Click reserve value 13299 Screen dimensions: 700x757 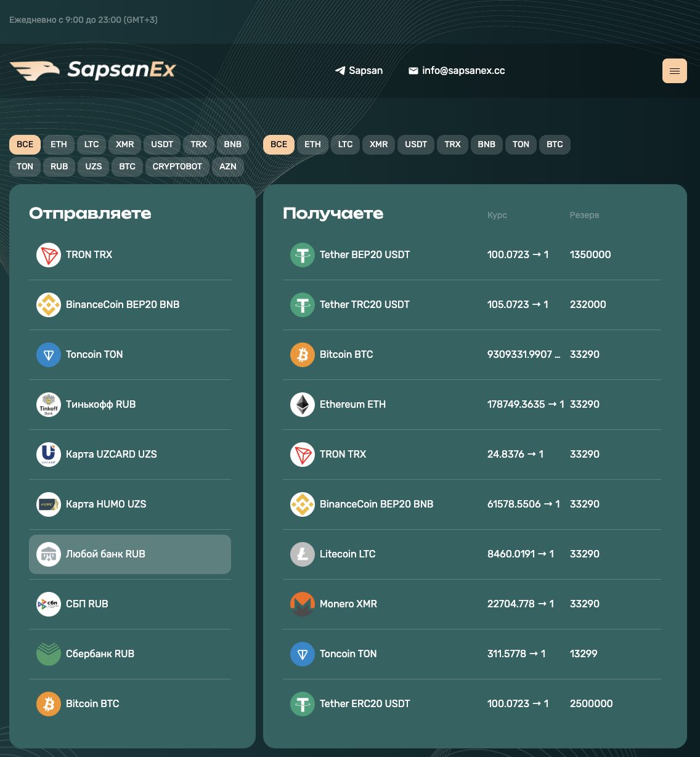click(584, 654)
